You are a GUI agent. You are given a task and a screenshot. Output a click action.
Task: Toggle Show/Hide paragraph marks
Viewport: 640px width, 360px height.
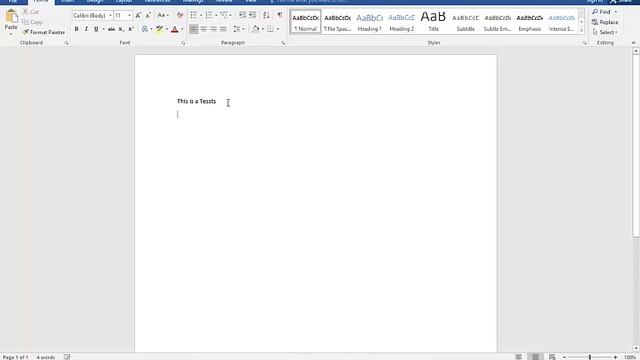[x=280, y=16]
